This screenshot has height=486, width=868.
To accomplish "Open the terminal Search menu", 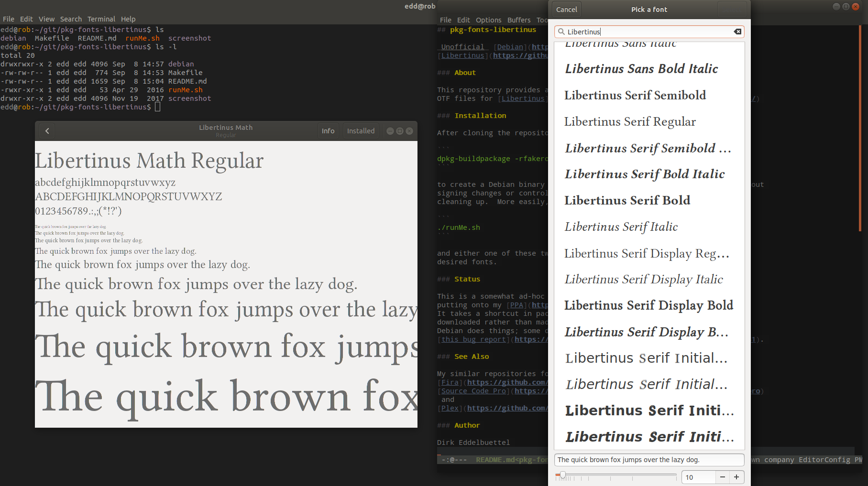I will point(71,19).
